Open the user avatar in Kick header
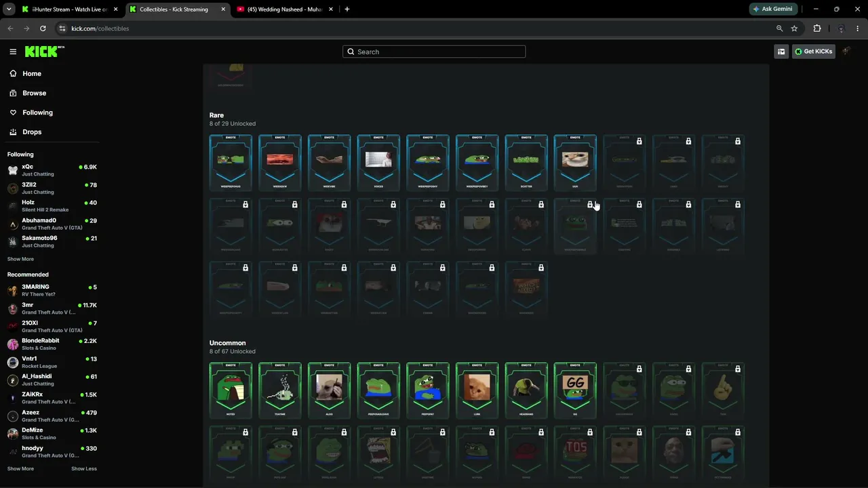 [846, 52]
